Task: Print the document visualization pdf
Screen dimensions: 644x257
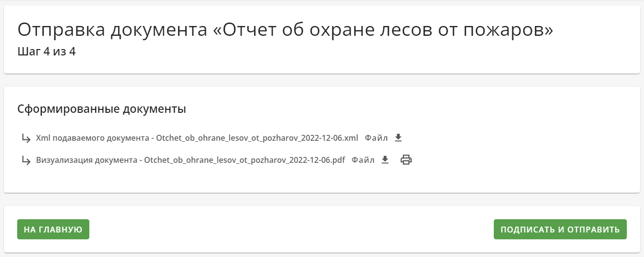Action: 406,160
